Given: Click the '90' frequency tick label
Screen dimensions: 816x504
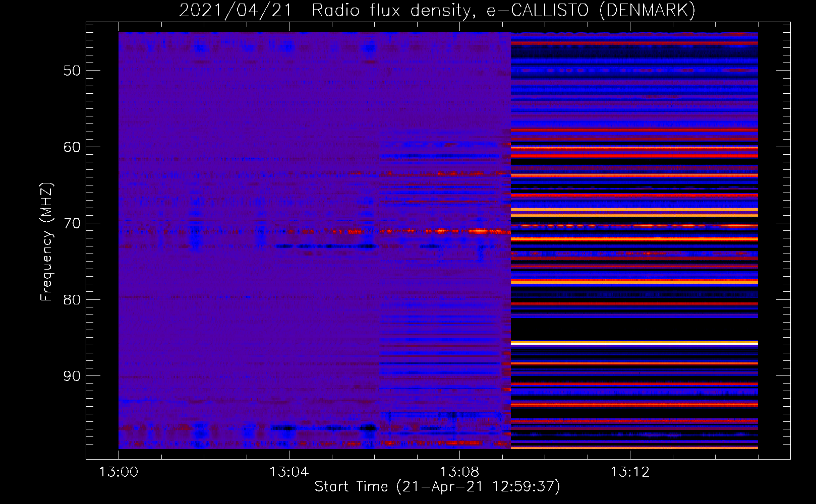Looking at the screenshot, I should click(72, 376).
